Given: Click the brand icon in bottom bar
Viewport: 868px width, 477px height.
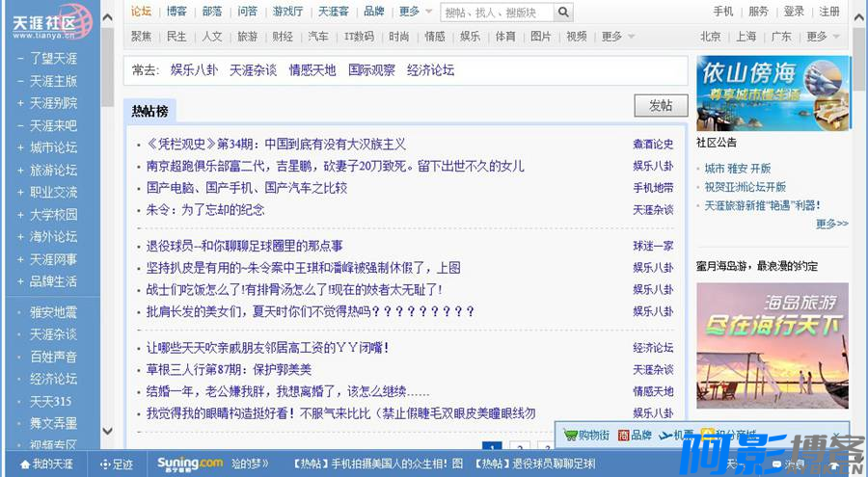Looking at the screenshot, I should tap(623, 436).
